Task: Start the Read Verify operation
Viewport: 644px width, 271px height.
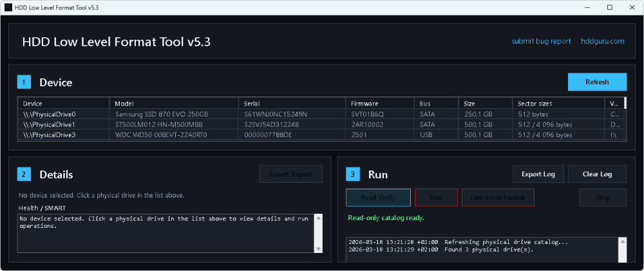Action: coord(378,198)
